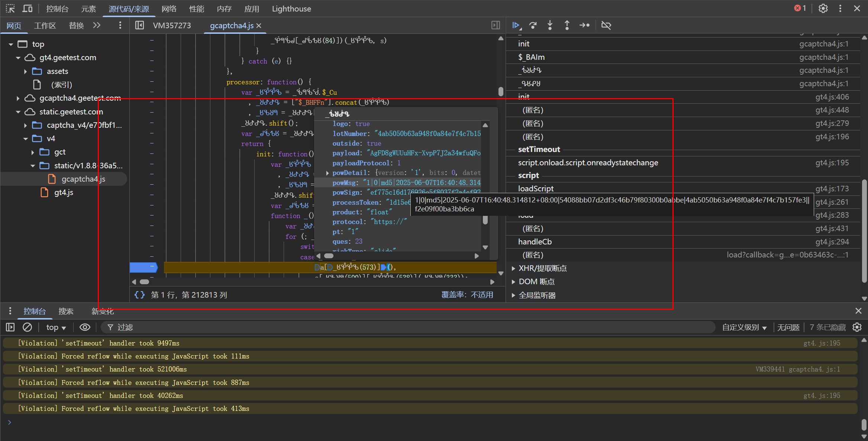Open the custom log levels dropdown
868x441 pixels.
click(x=744, y=327)
